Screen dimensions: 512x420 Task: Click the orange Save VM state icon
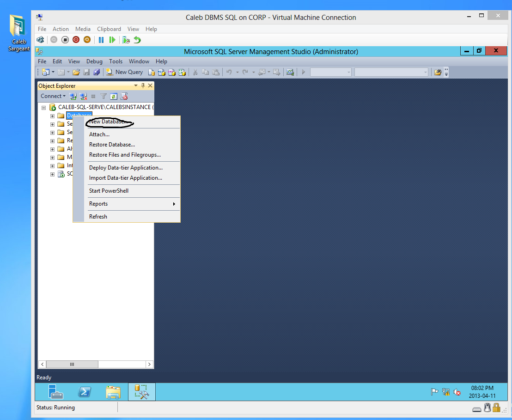point(87,40)
